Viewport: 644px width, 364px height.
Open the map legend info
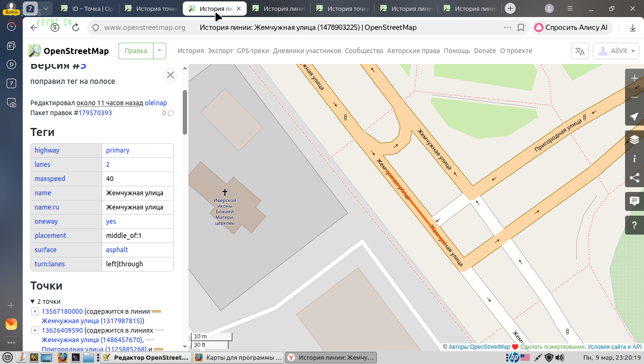click(635, 159)
